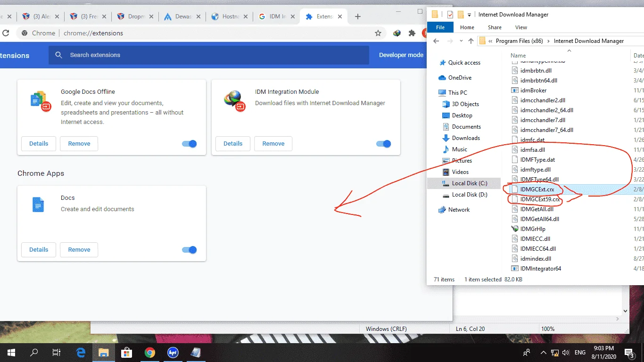Launch Microsoft Edge from taskbar
The height and width of the screenshot is (362, 644).
click(x=81, y=352)
